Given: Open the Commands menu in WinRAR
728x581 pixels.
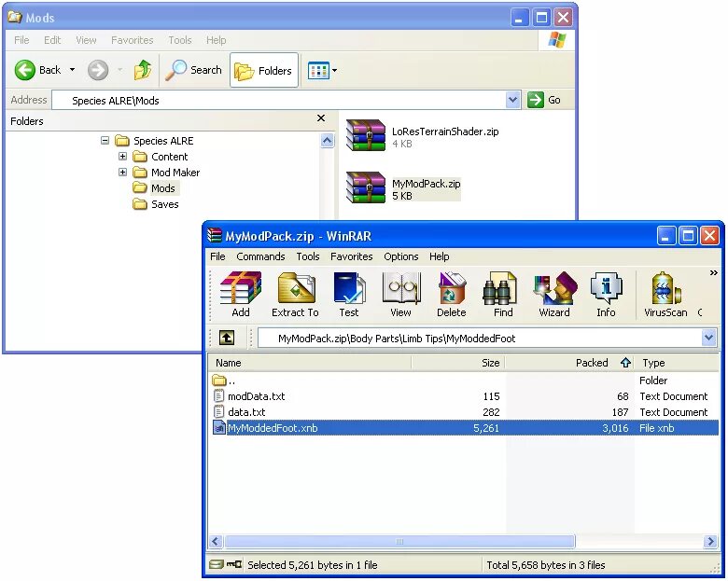Looking at the screenshot, I should click(x=260, y=256).
